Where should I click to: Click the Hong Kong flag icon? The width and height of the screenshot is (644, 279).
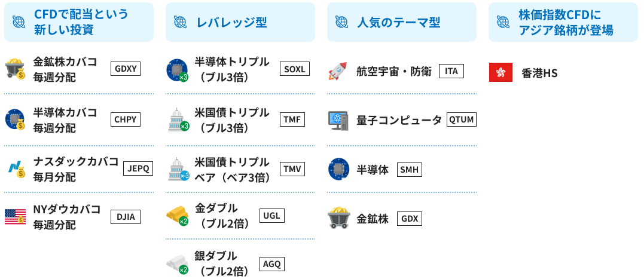click(x=500, y=72)
